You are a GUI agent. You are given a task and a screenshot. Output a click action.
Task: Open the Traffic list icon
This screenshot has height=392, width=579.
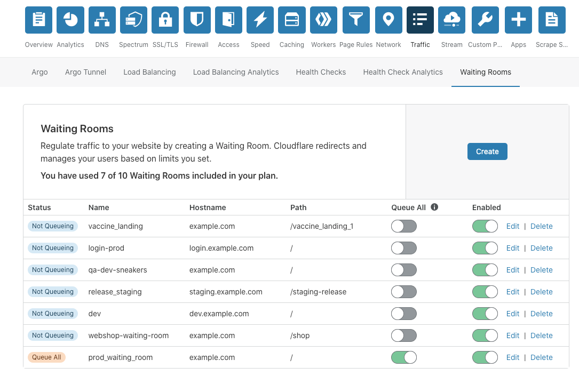[x=420, y=20]
